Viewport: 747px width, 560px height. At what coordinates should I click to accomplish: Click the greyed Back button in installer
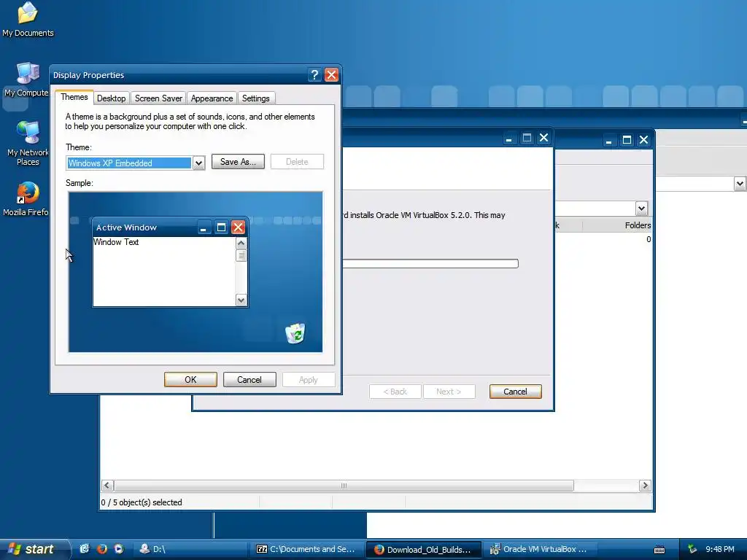click(x=395, y=392)
